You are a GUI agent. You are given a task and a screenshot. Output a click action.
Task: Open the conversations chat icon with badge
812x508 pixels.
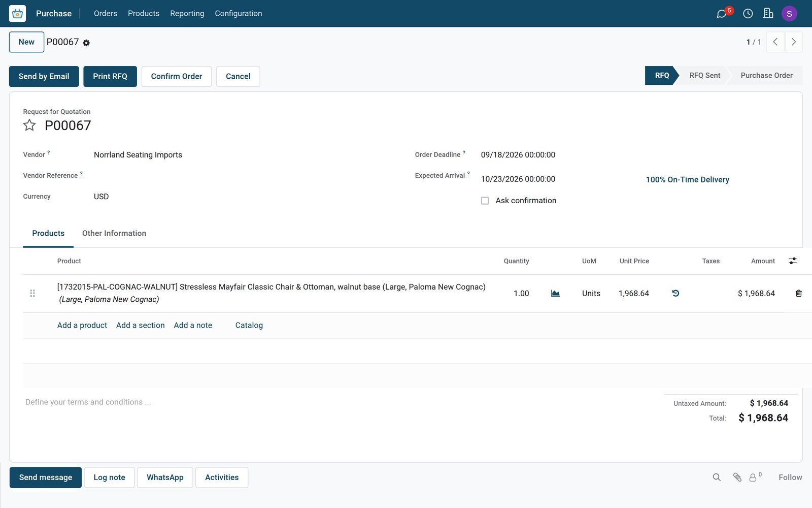click(722, 14)
